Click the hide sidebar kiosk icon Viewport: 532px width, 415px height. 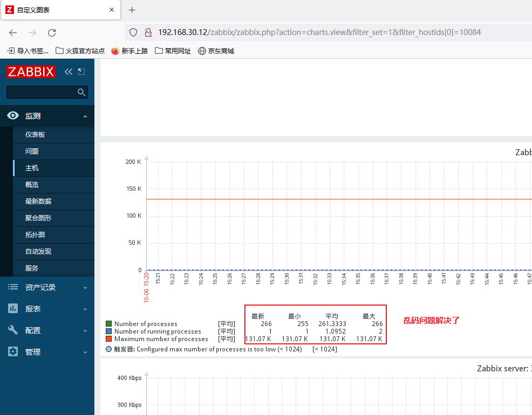coord(81,72)
